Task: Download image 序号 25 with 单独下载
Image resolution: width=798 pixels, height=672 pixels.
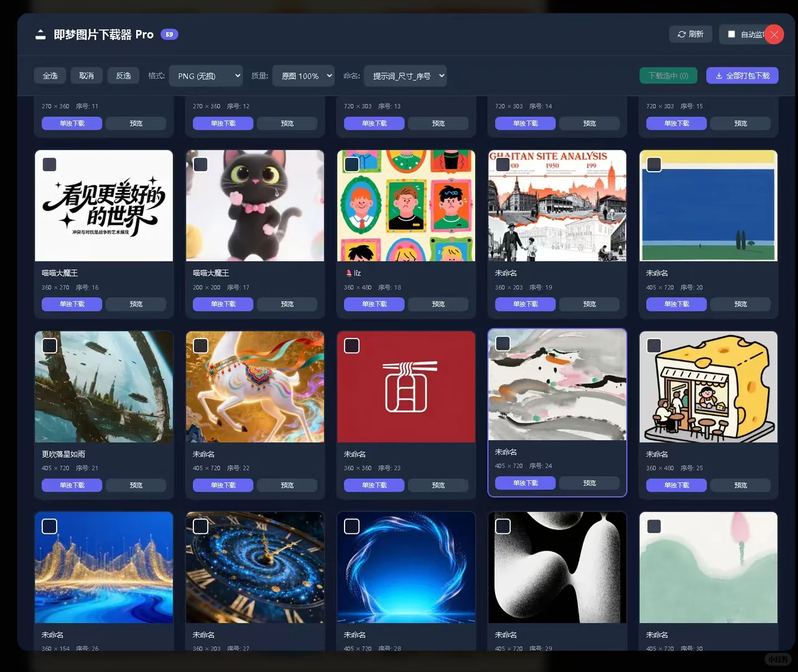Action: [677, 485]
